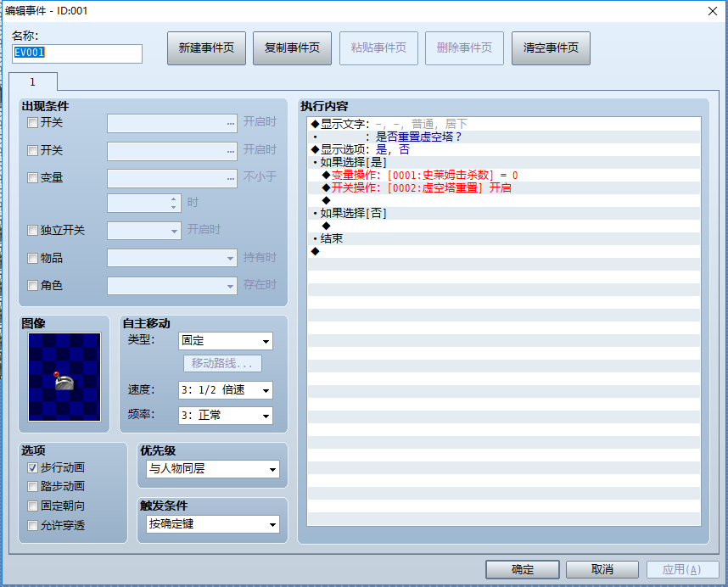This screenshot has width=728, height=587.
Task: Click the 复制事件页 button
Action: point(292,48)
